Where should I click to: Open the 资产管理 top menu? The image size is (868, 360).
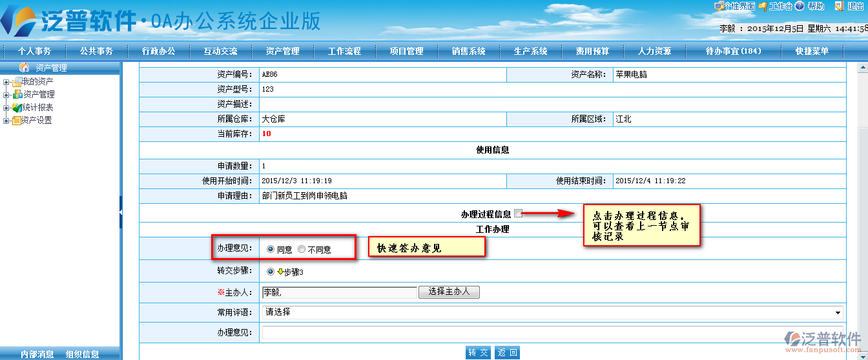click(x=282, y=51)
